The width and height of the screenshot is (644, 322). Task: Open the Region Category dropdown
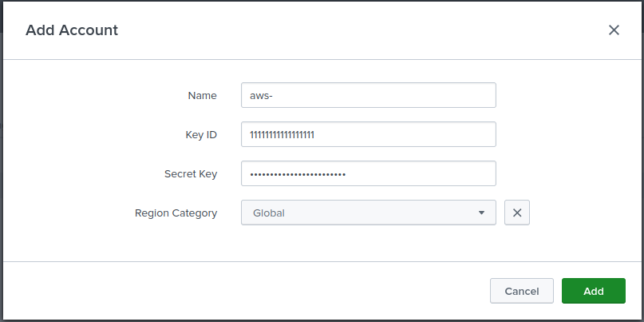(x=369, y=213)
